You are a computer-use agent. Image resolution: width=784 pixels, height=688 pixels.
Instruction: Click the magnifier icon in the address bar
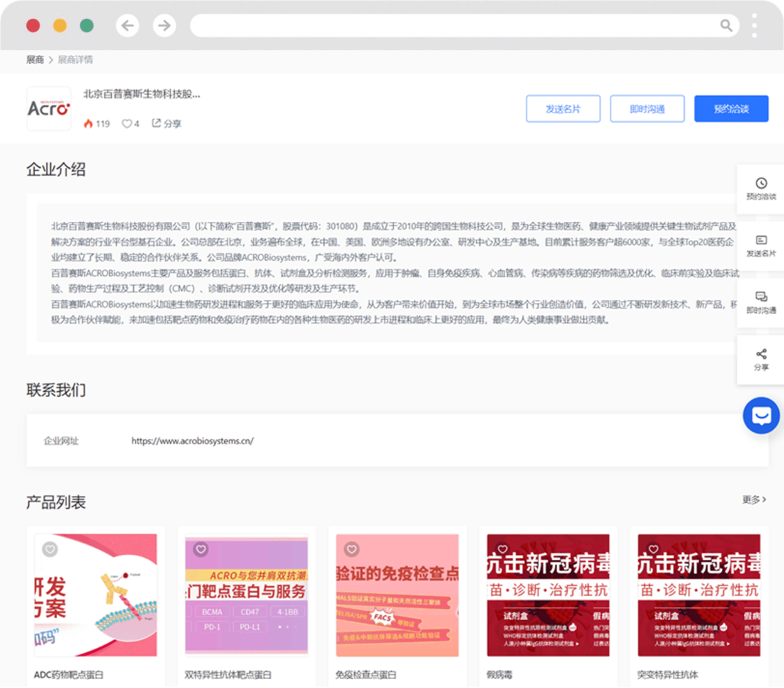726,26
